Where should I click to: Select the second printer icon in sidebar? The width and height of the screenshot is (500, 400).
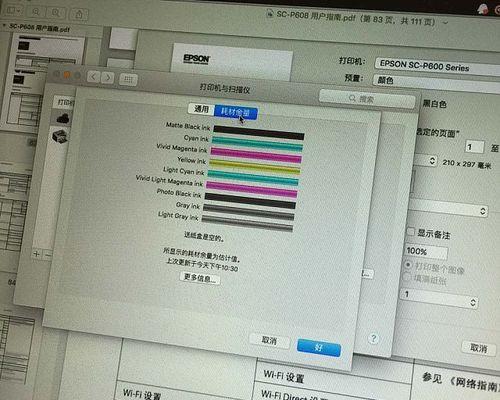pyautogui.click(x=60, y=136)
